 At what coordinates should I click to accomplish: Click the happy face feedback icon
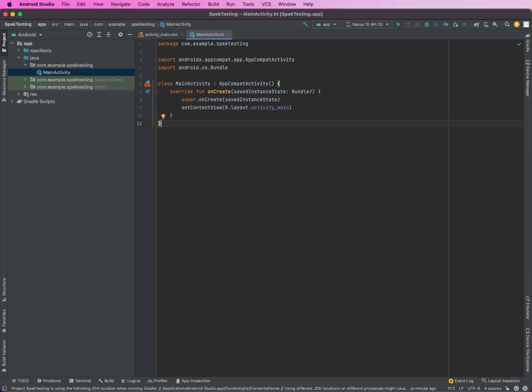click(x=516, y=388)
